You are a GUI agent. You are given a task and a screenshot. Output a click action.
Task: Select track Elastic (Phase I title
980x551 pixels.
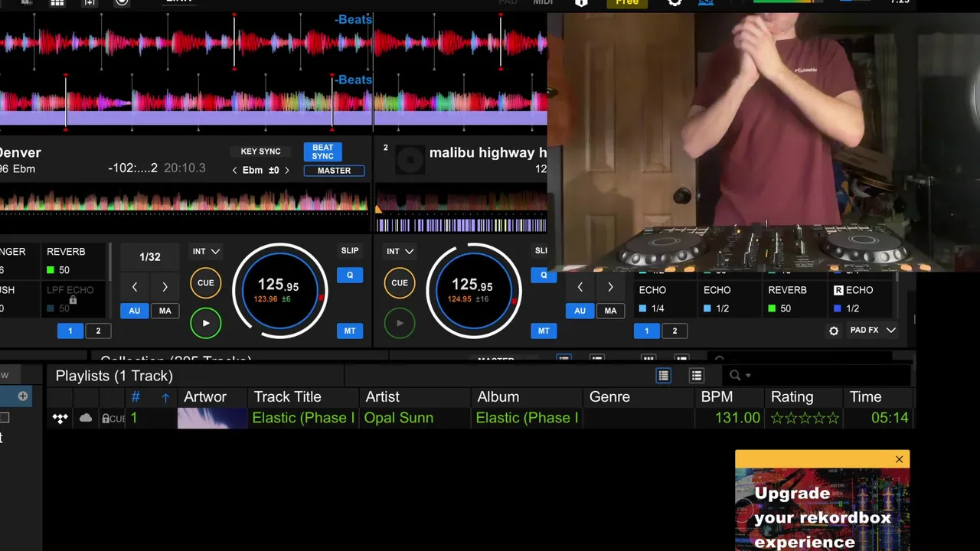(x=303, y=418)
